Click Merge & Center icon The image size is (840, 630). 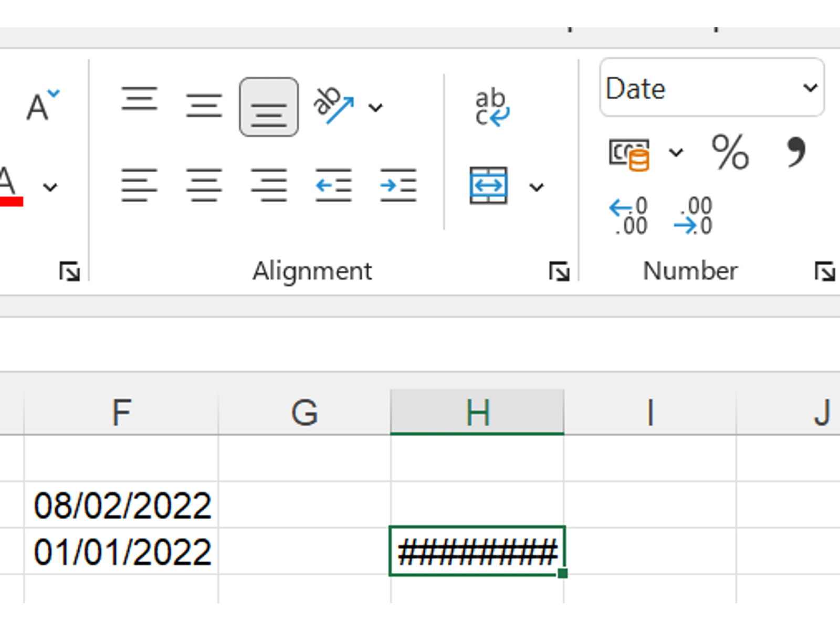coord(488,185)
